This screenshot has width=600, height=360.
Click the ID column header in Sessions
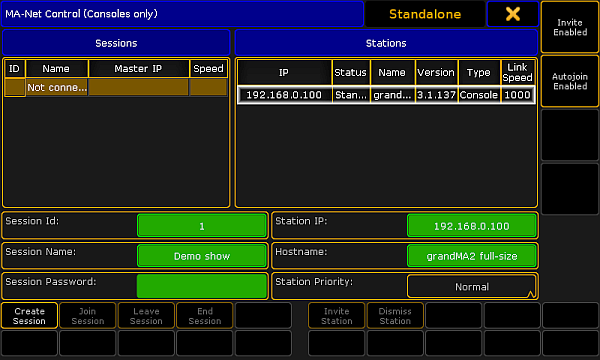click(x=15, y=68)
